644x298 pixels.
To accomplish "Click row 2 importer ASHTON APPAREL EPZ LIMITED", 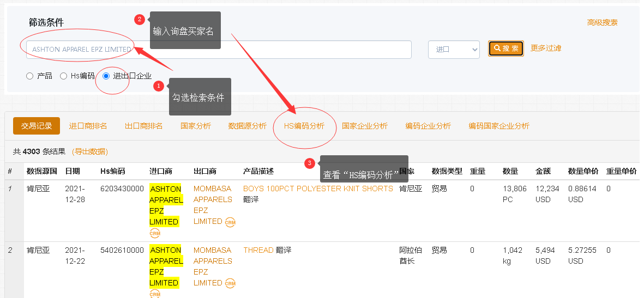I will pos(166,266).
